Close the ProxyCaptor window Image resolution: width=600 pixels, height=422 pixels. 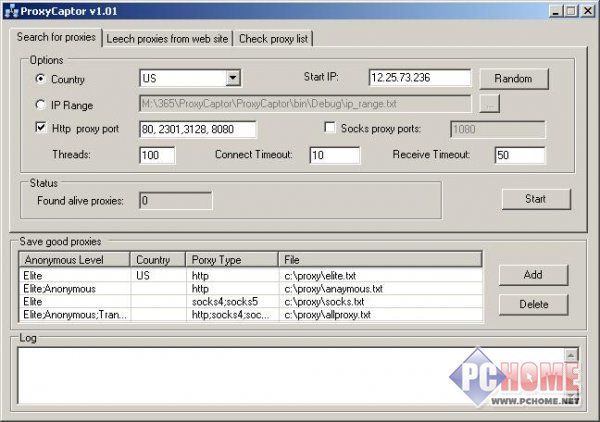[588, 11]
